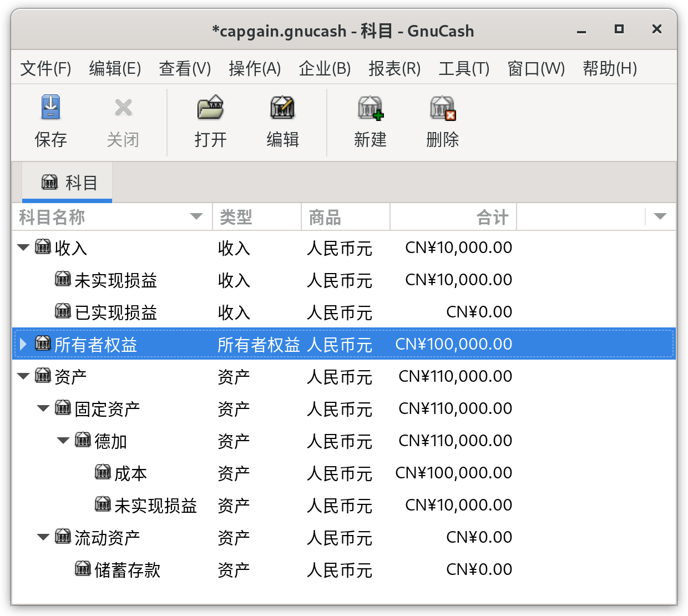Collapse the 收入 account tree

23,248
